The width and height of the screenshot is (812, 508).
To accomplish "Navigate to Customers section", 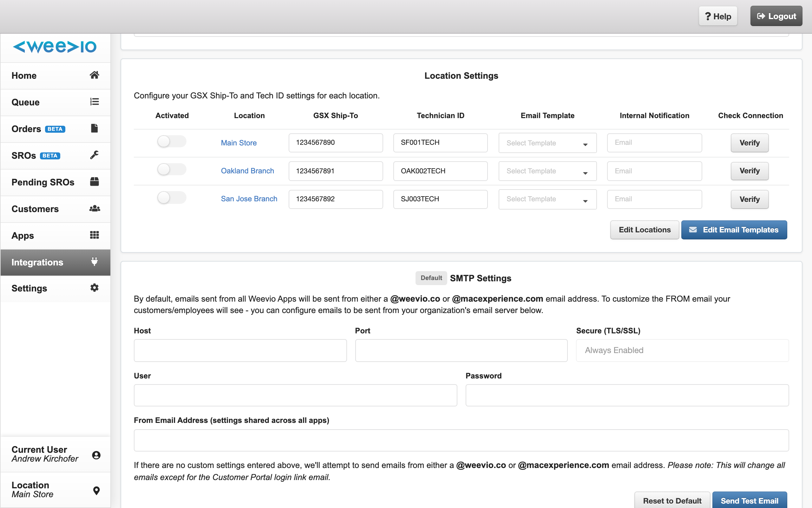I will (56, 209).
